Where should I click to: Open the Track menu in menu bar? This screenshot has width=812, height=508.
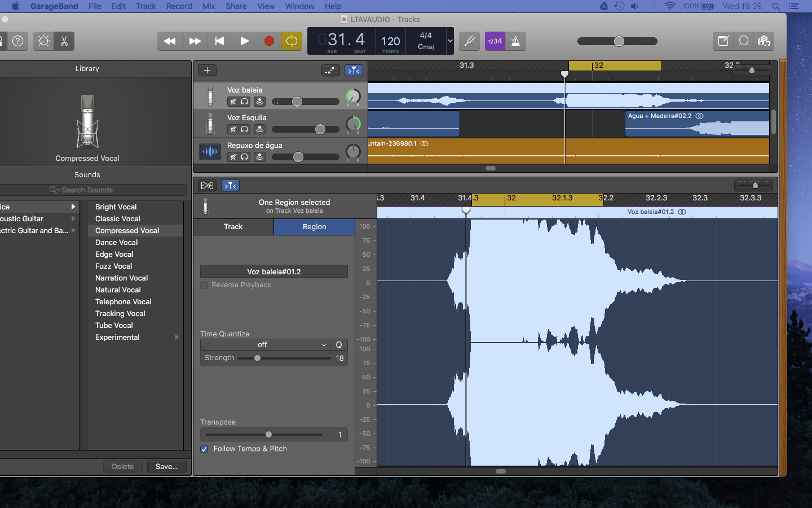pos(146,6)
